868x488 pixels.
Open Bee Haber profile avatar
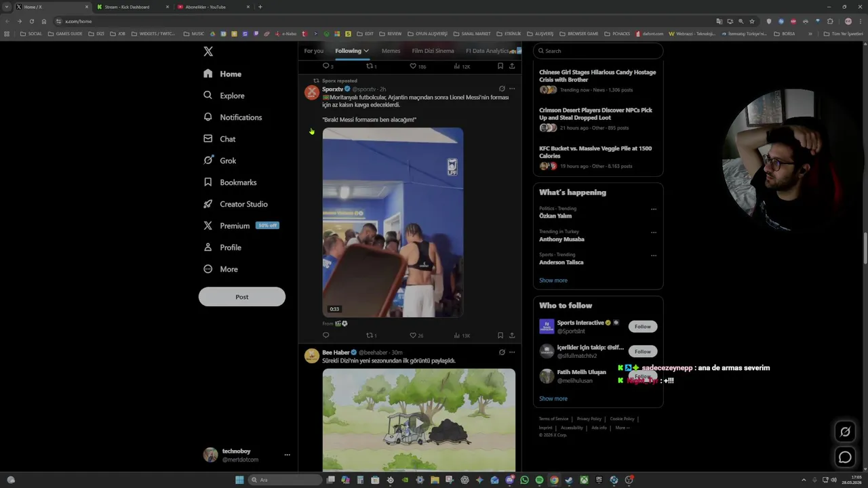(x=312, y=357)
